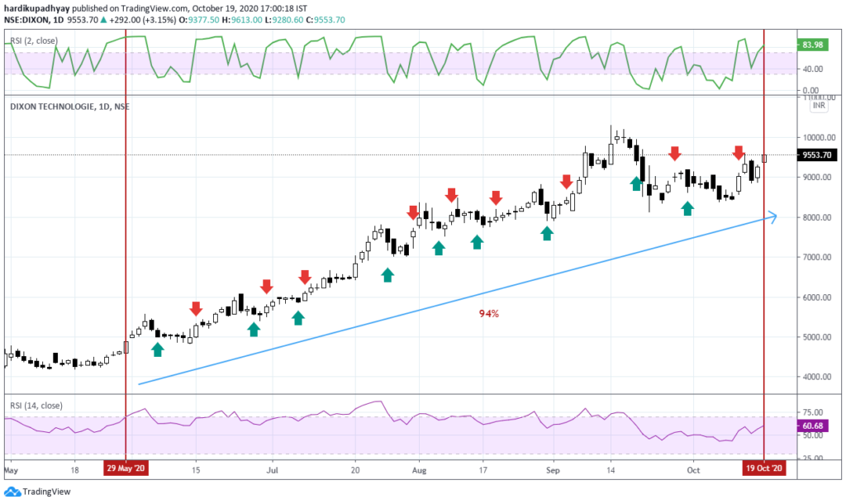The image size is (846, 504).
Task: Click the INR currency badge on price axis
Action: (x=819, y=105)
